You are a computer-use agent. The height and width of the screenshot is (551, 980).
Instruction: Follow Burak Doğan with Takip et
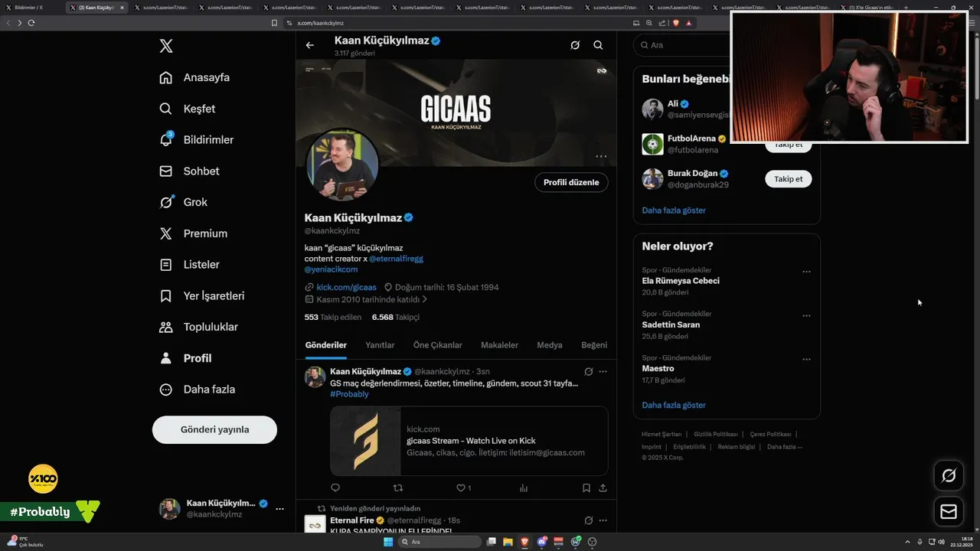(x=788, y=179)
